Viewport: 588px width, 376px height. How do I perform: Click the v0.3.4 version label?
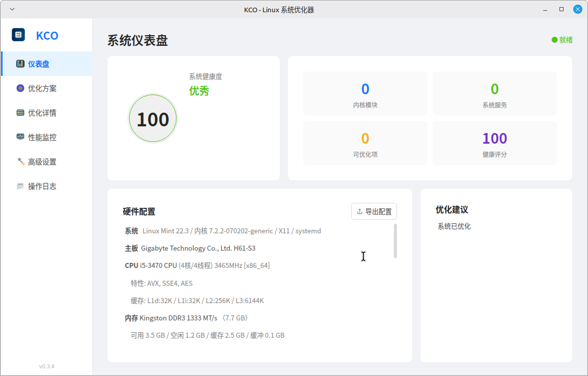(47, 366)
